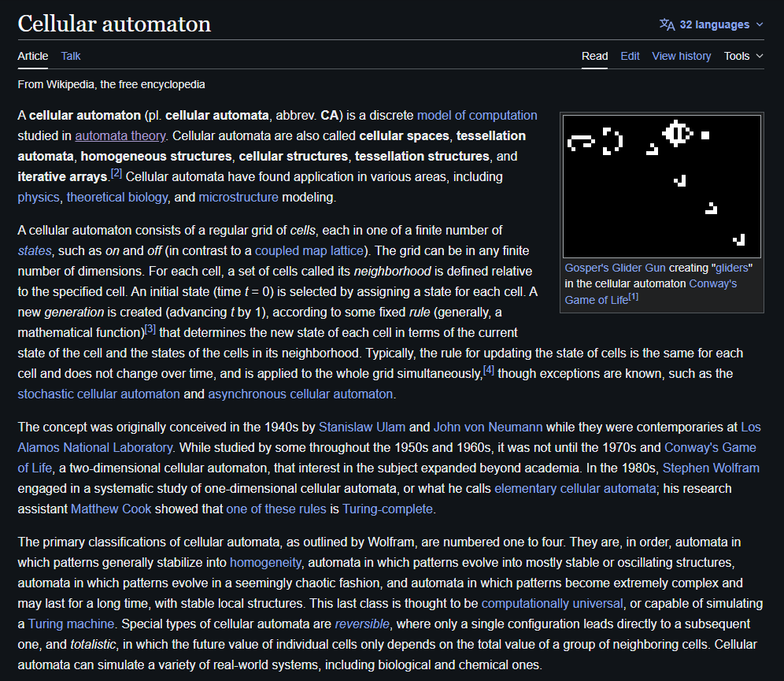Open the View history page
The image size is (784, 681).
pyautogui.click(x=681, y=56)
